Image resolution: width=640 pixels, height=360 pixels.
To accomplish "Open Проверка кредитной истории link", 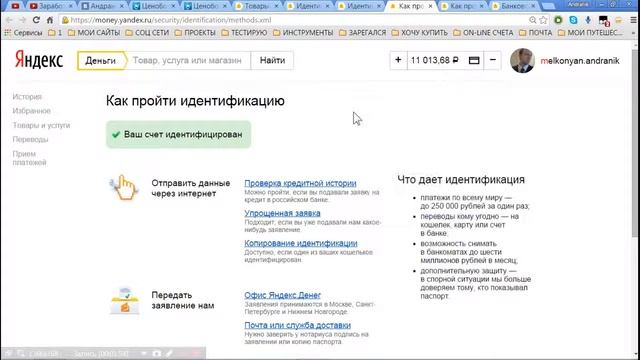I will point(300,183).
